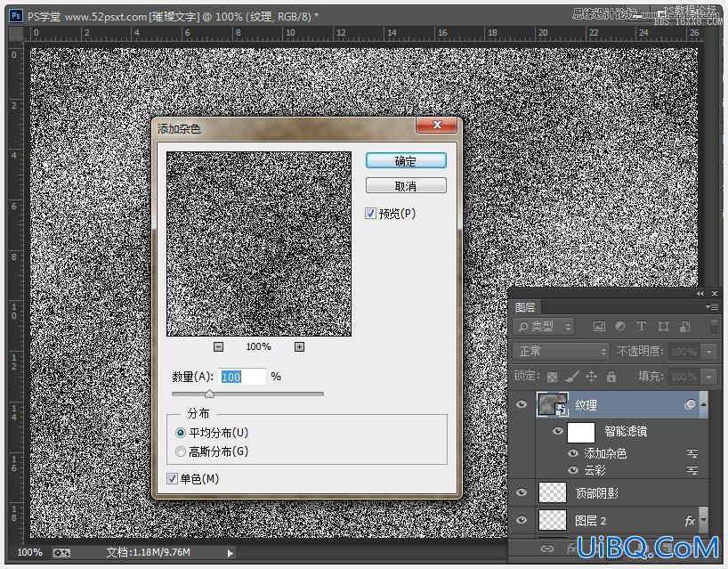728x569 pixels.
Task: Click 确定 OK button
Action: (406, 160)
